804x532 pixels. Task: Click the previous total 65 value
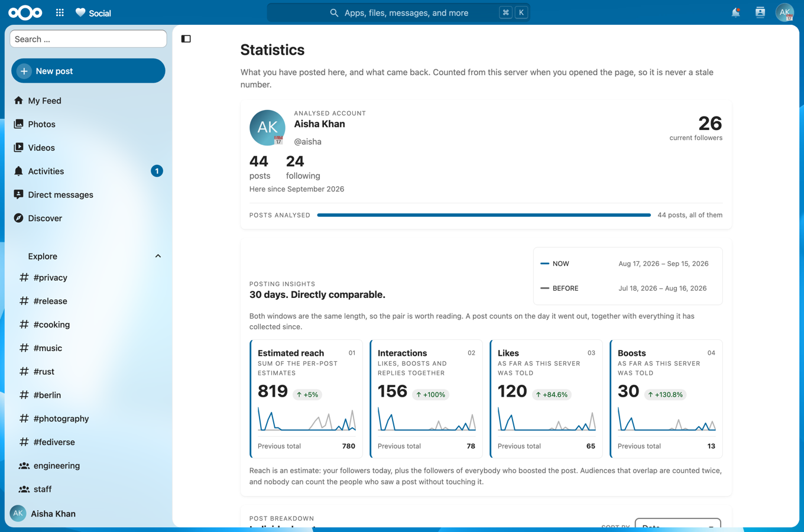coord(591,446)
